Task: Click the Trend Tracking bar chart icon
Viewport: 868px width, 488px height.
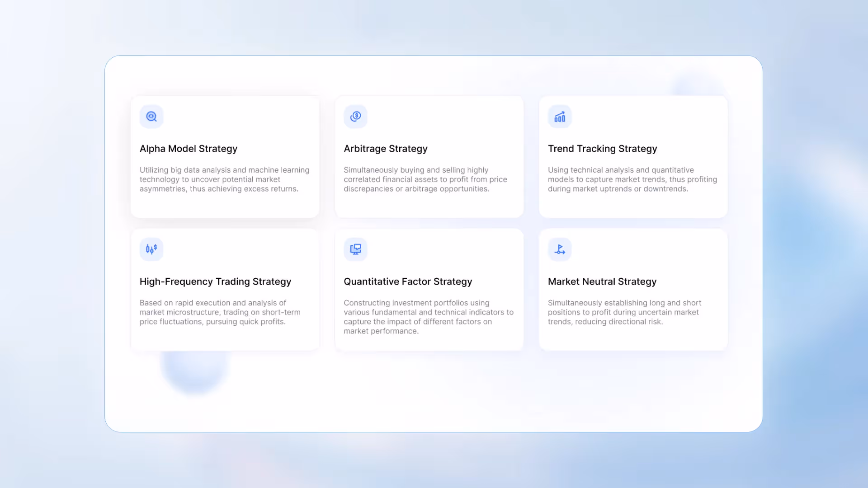Action: pos(560,117)
